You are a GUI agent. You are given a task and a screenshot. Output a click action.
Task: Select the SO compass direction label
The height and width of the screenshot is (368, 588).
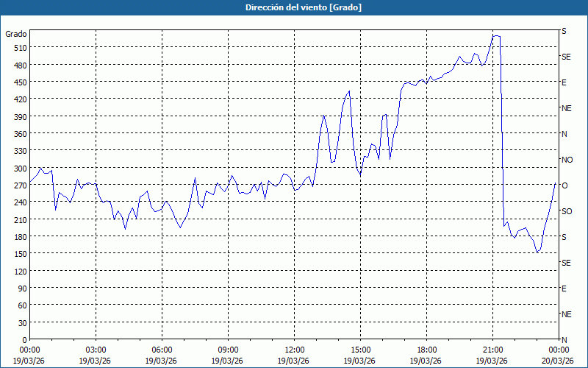pyautogui.click(x=567, y=211)
